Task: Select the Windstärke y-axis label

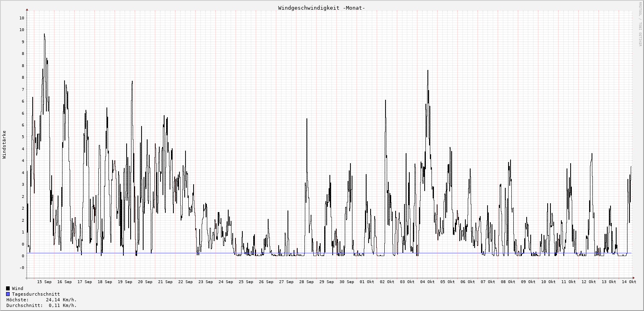Action: click(x=4, y=144)
